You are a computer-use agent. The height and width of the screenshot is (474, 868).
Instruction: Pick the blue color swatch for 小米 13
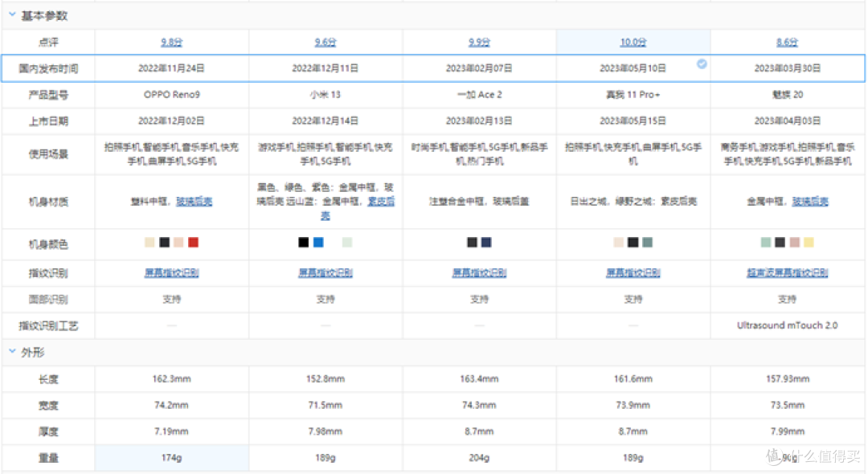click(x=318, y=243)
